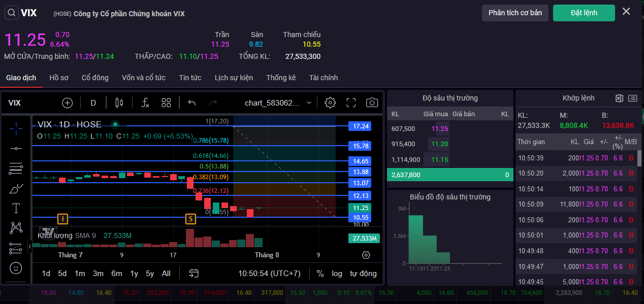Screen dimensions: 644x304
Task: Open chart settings gear
Action: pos(330,103)
